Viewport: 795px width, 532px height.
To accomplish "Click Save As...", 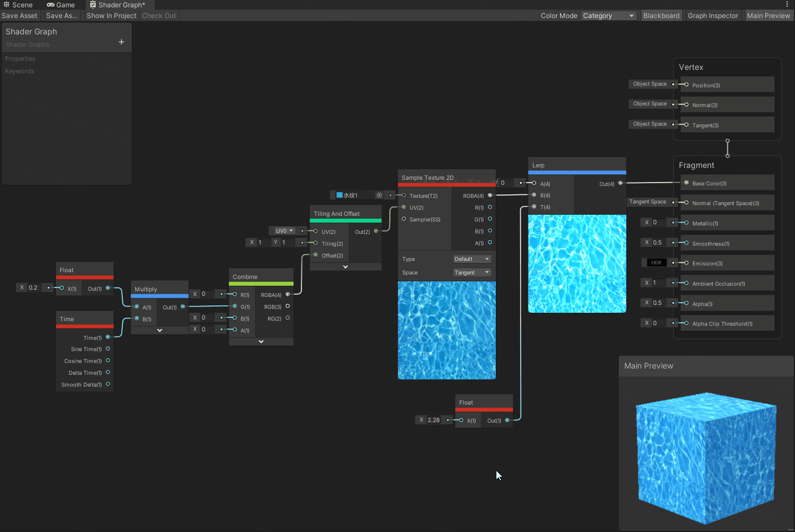I will [x=62, y=16].
